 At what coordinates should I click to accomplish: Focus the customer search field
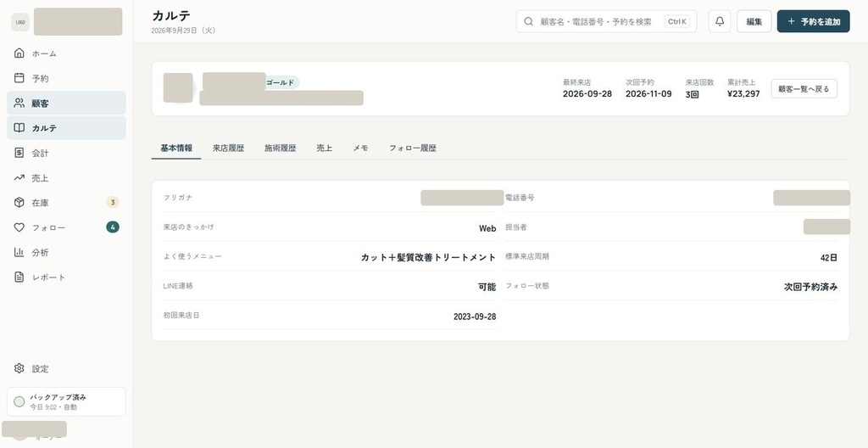click(x=606, y=21)
